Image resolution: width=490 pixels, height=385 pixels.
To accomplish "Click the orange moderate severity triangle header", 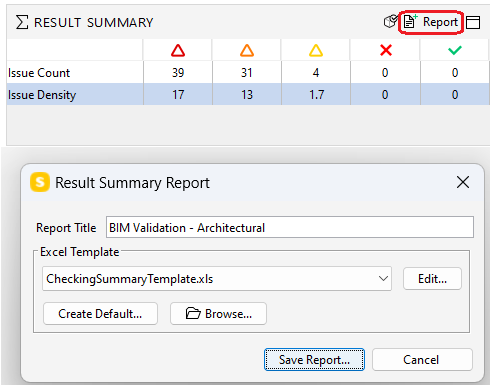I will coord(247,50).
